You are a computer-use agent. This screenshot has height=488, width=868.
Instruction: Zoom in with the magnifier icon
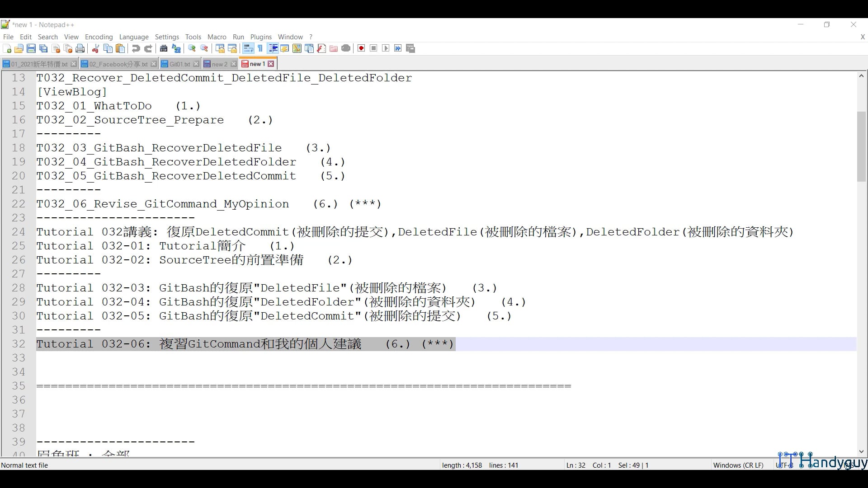pyautogui.click(x=192, y=48)
